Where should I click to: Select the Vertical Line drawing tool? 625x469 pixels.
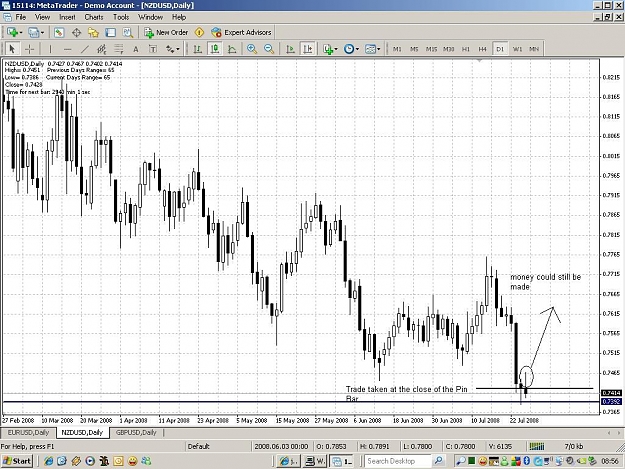pyautogui.click(x=50, y=49)
